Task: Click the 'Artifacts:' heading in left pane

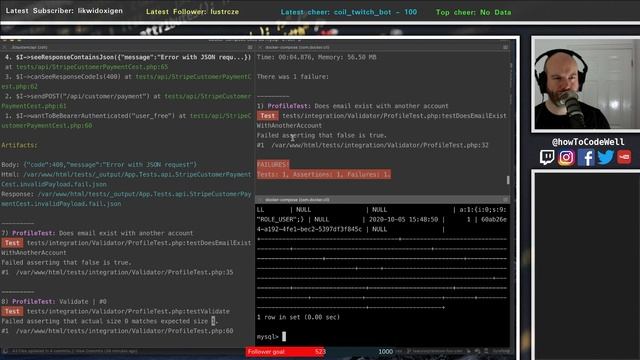Action: pyautogui.click(x=19, y=145)
